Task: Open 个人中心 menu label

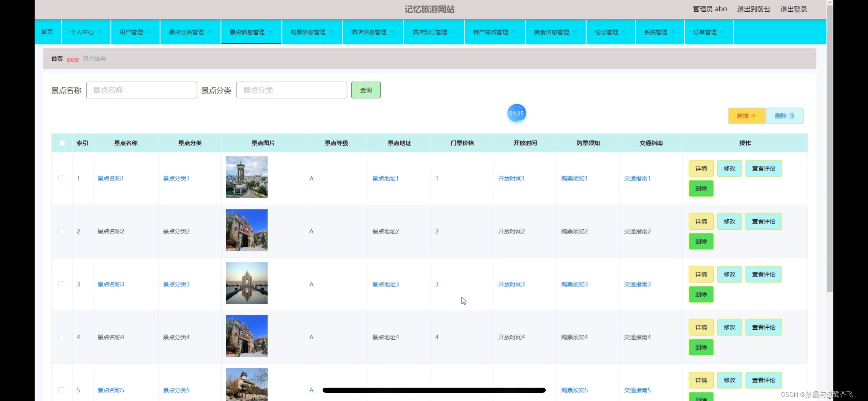Action: point(82,32)
